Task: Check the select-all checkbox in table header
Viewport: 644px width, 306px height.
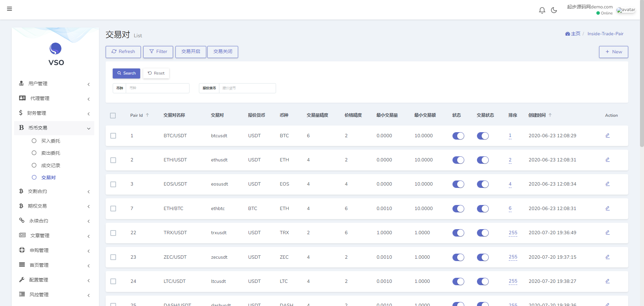Action: point(113,116)
